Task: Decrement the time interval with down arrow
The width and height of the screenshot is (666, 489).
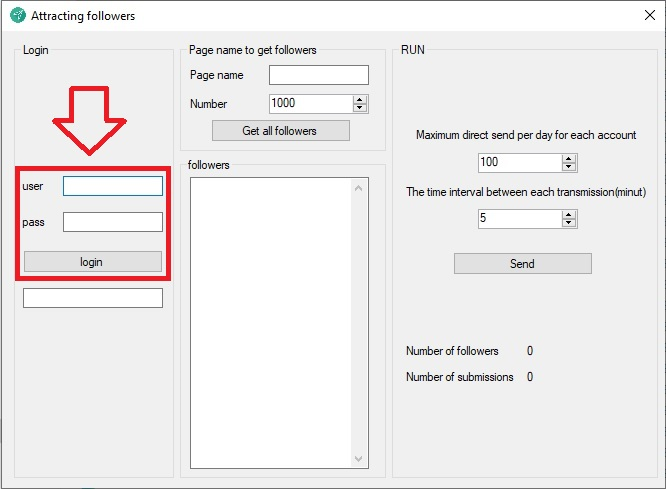Action: click(x=569, y=223)
